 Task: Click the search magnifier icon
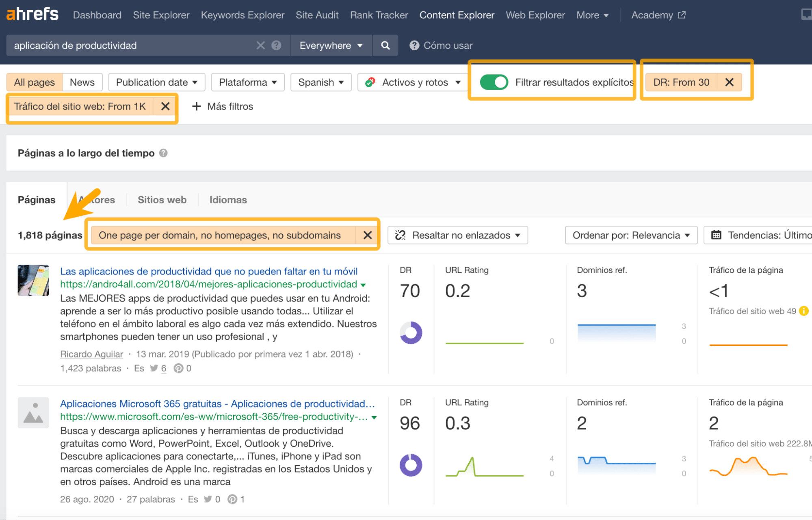(x=385, y=45)
